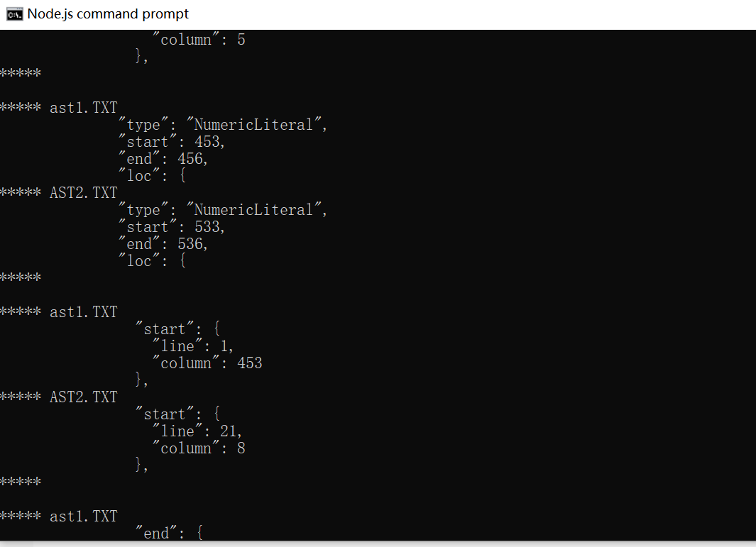This screenshot has height=547, width=756.
Task: Click the first ast1.TXT header line
Action: (x=59, y=107)
